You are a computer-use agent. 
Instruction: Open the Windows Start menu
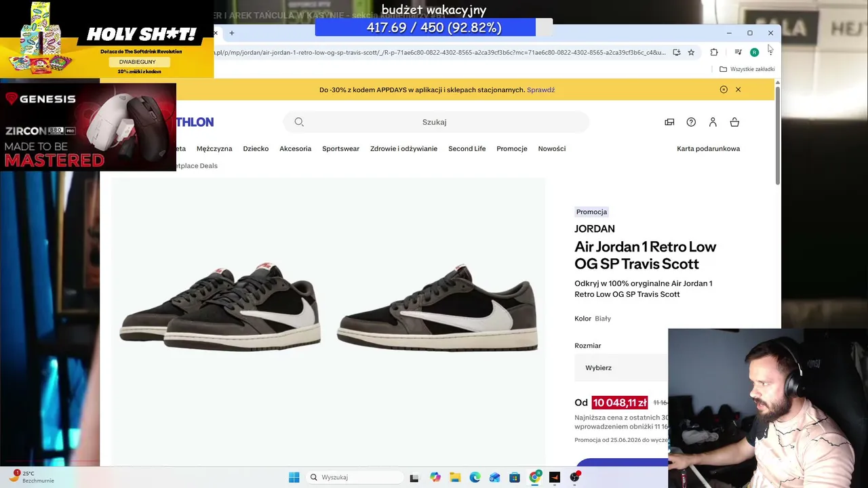pyautogui.click(x=294, y=477)
